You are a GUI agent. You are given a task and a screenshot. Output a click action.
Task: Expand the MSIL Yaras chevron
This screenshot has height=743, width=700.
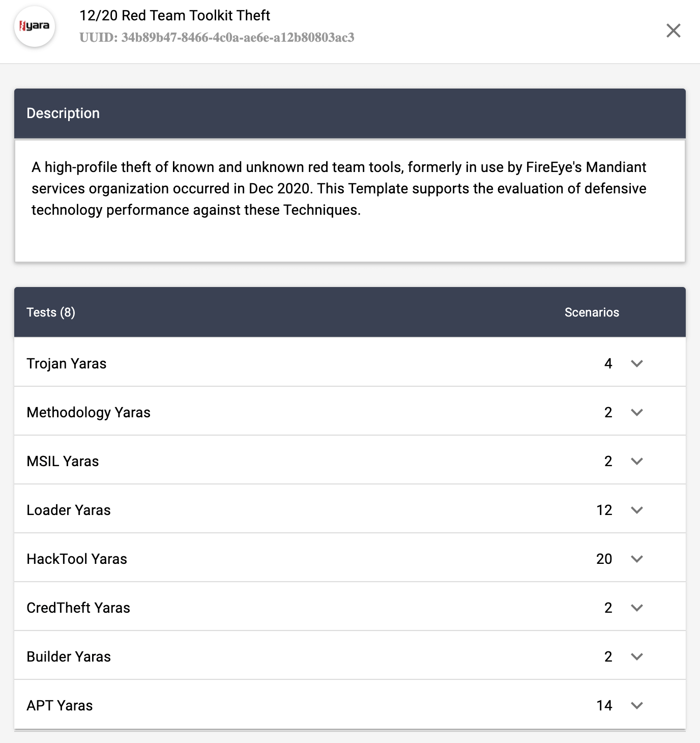pos(637,461)
